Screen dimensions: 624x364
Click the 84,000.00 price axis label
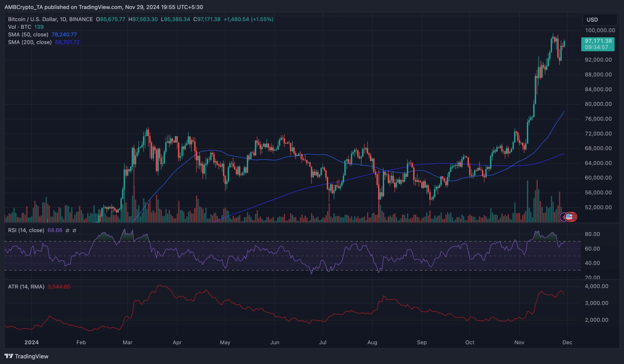pos(598,89)
